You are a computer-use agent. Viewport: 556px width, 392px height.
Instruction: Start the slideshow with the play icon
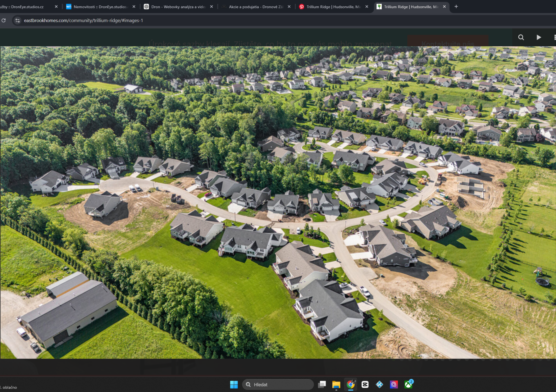click(x=539, y=37)
